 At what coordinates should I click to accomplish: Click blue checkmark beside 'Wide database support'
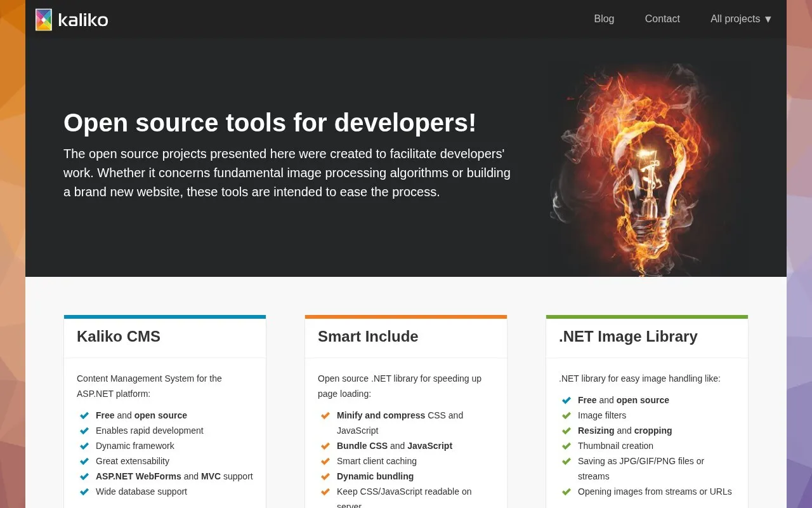pyautogui.click(x=84, y=491)
